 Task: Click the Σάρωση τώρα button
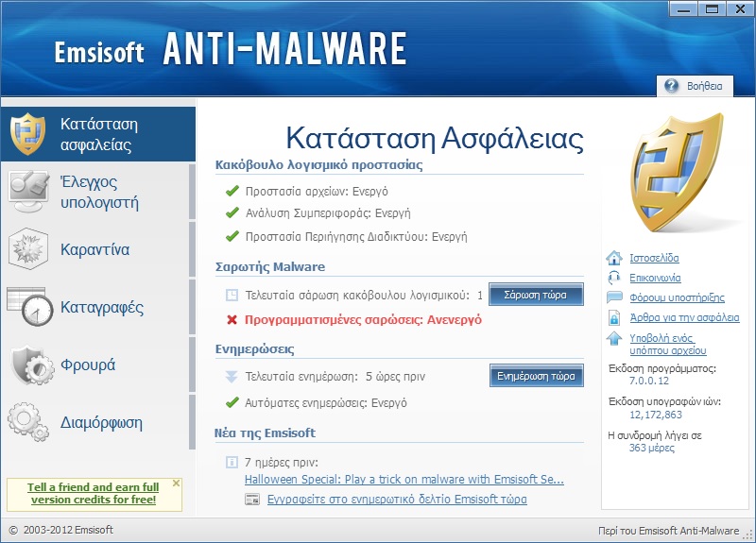point(536,295)
